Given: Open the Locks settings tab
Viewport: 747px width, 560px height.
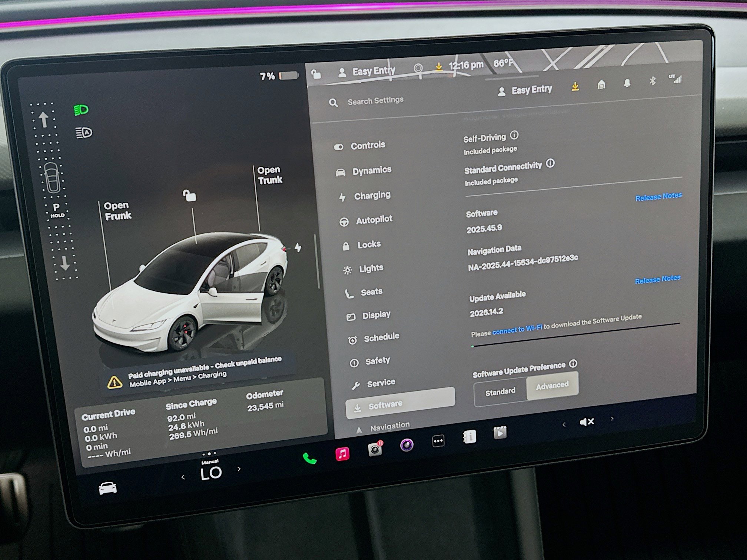Looking at the screenshot, I should (x=361, y=245).
